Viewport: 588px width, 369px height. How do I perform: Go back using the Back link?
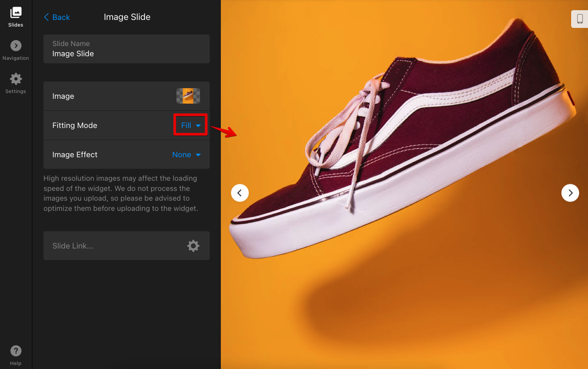pyautogui.click(x=57, y=17)
